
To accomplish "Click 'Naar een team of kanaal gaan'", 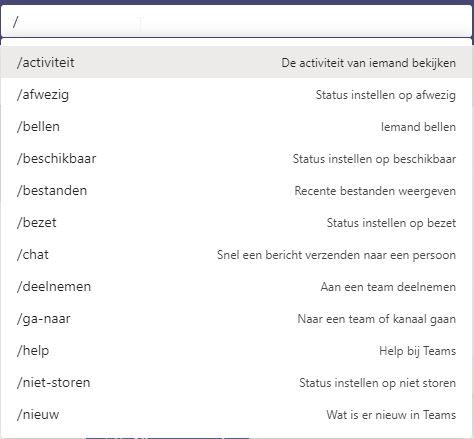I will pyautogui.click(x=376, y=319).
